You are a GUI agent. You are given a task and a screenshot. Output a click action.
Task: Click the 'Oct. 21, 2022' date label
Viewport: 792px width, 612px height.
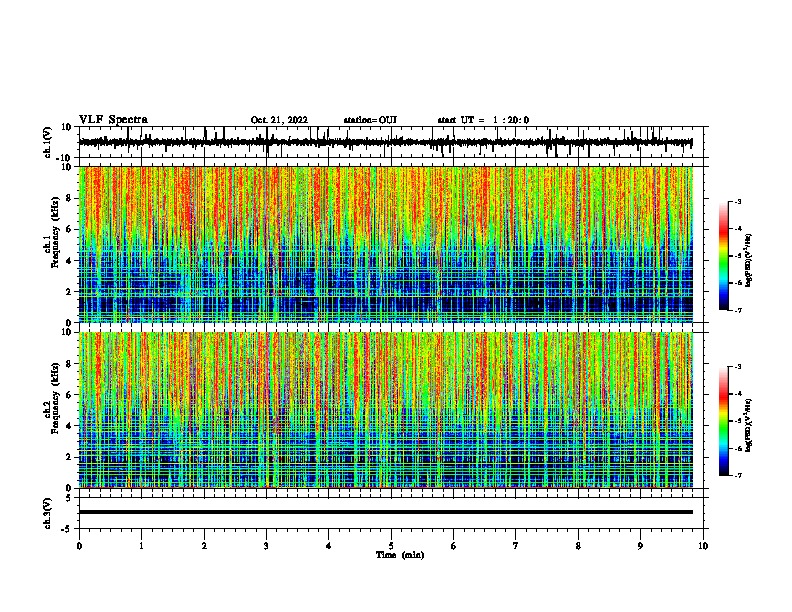tap(279, 120)
